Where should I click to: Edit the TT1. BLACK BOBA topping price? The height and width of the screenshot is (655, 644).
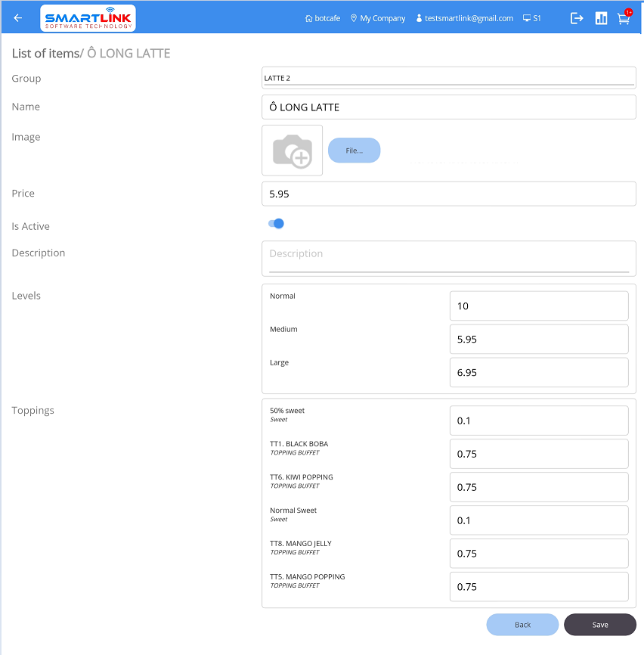tap(538, 454)
